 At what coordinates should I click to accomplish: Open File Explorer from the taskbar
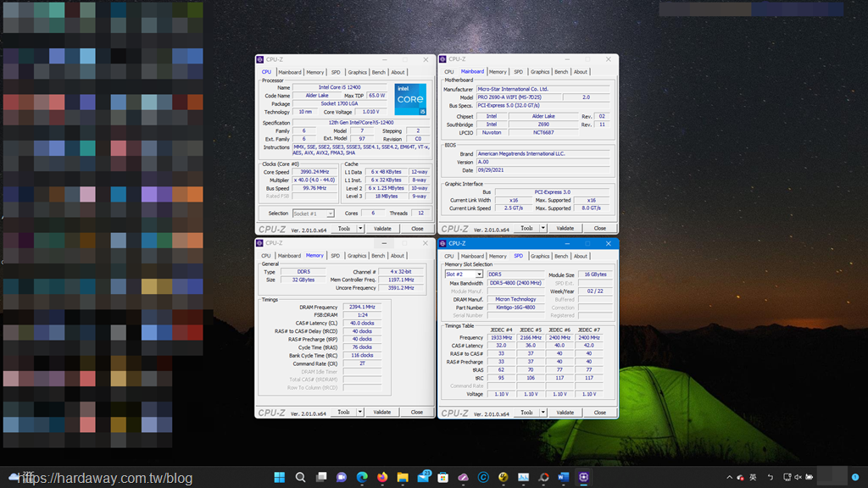pos(403,477)
